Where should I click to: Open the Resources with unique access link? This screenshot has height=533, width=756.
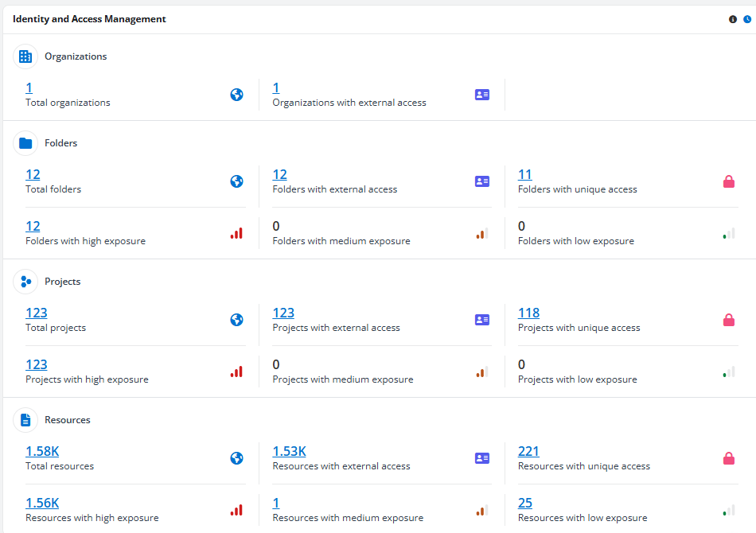pos(528,450)
